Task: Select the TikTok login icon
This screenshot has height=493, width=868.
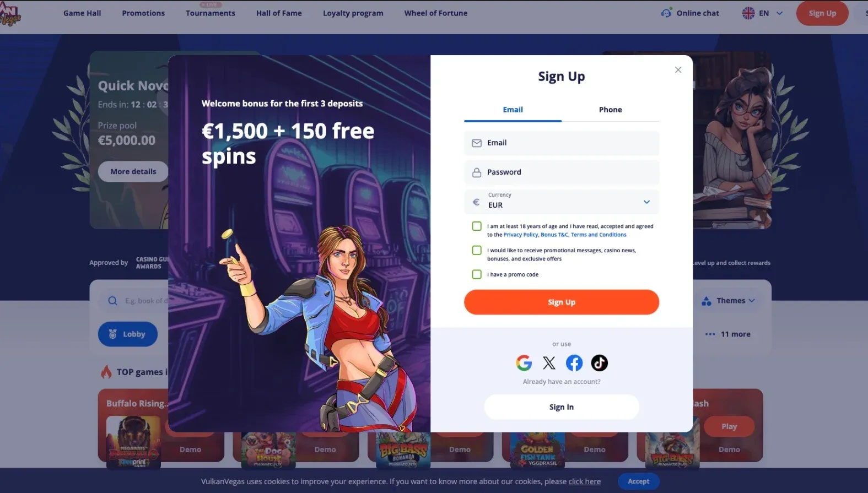Action: pyautogui.click(x=599, y=363)
